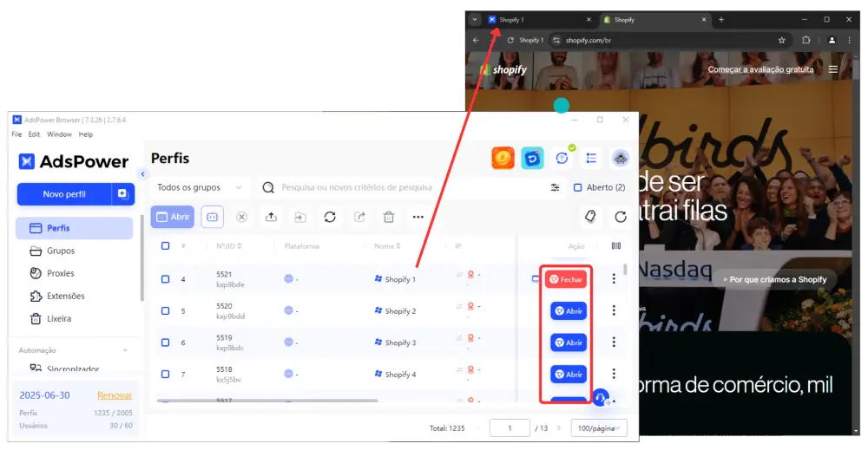
Task: Click the move-to-group toolbar icon
Action: coord(300,217)
